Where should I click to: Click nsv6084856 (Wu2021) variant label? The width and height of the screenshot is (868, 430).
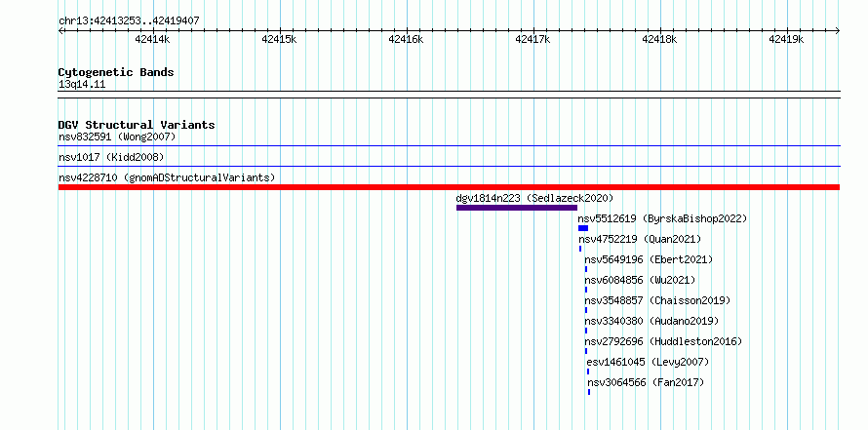640,280
